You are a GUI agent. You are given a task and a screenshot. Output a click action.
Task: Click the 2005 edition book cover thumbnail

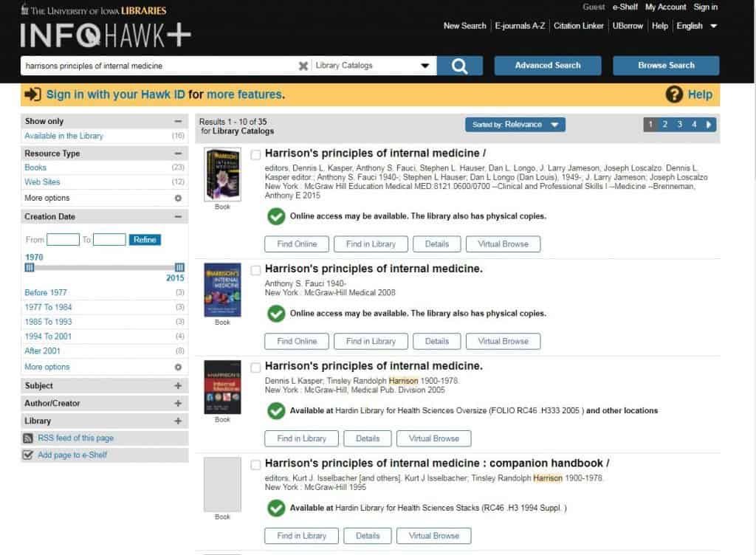222,387
